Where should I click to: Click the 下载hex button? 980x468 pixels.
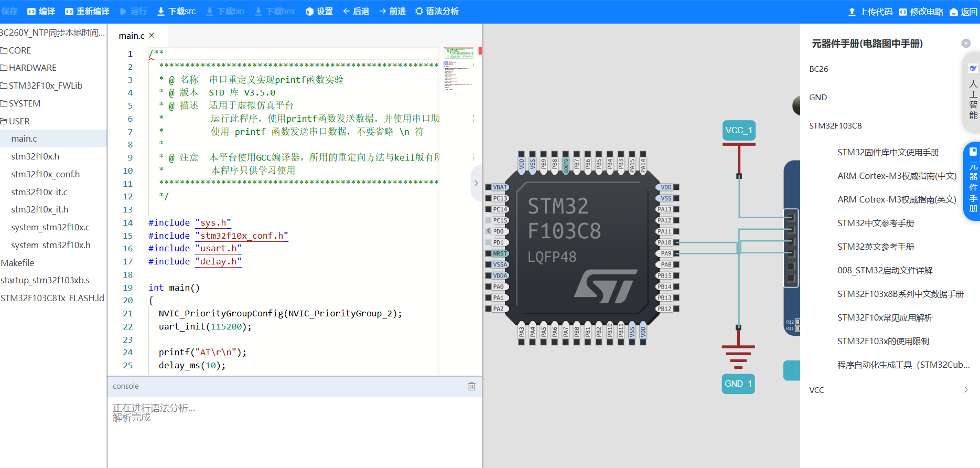pyautogui.click(x=275, y=11)
